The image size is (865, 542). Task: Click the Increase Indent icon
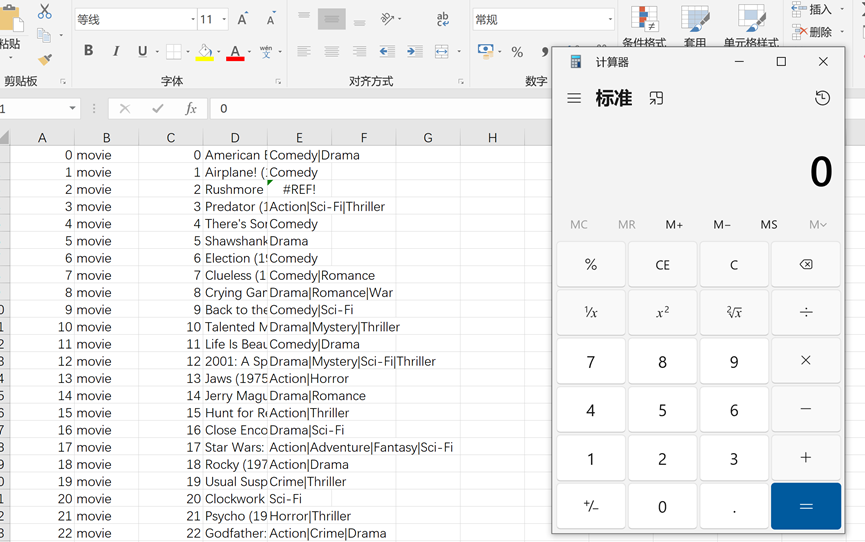[414, 51]
